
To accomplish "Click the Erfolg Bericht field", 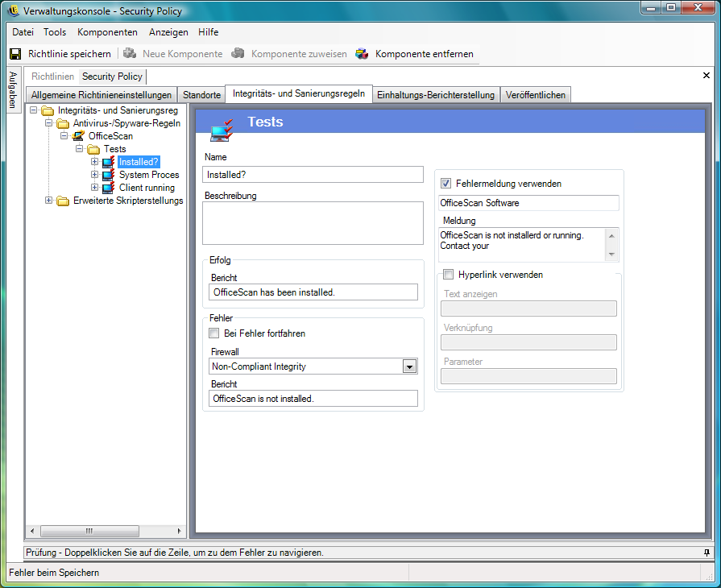I will pos(313,292).
